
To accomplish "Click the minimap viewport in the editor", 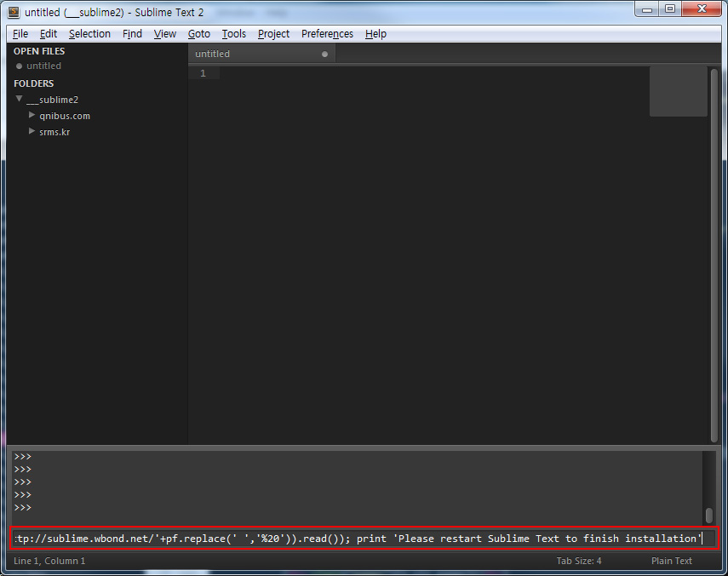I will point(678,91).
